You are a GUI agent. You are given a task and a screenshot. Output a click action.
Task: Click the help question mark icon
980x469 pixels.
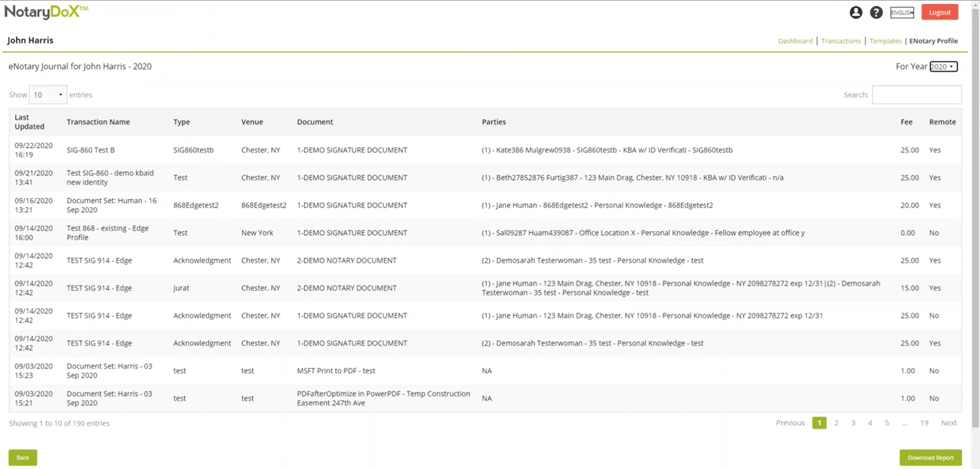click(876, 12)
